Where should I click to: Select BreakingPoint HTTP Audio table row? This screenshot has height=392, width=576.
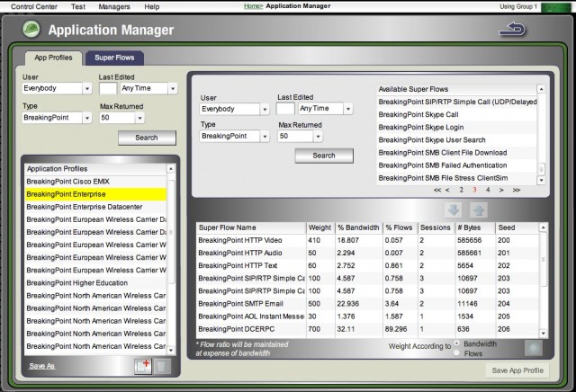point(367,253)
